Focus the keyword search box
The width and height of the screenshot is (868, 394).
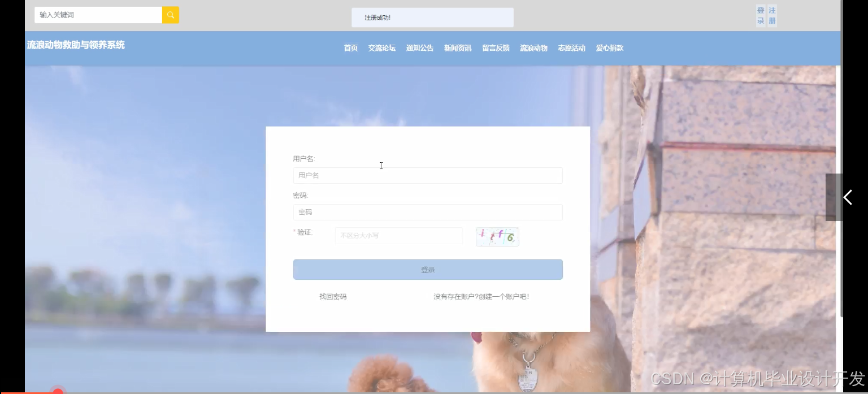pos(98,15)
